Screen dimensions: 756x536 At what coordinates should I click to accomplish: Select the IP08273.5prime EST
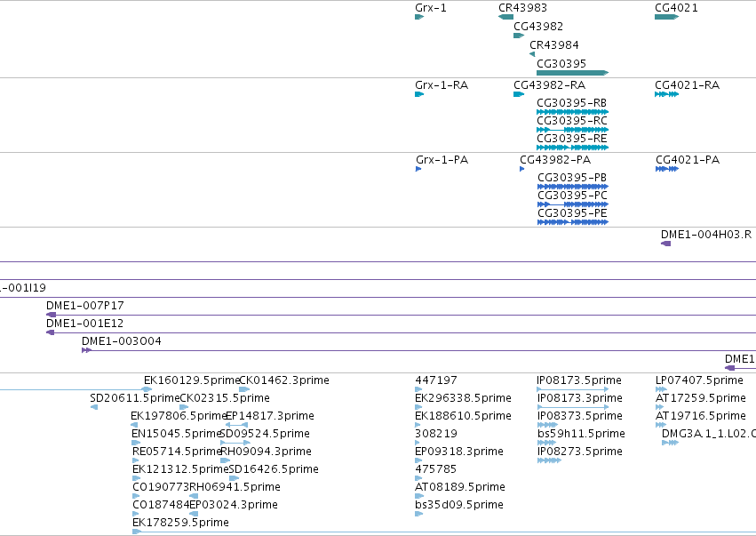[x=549, y=460]
